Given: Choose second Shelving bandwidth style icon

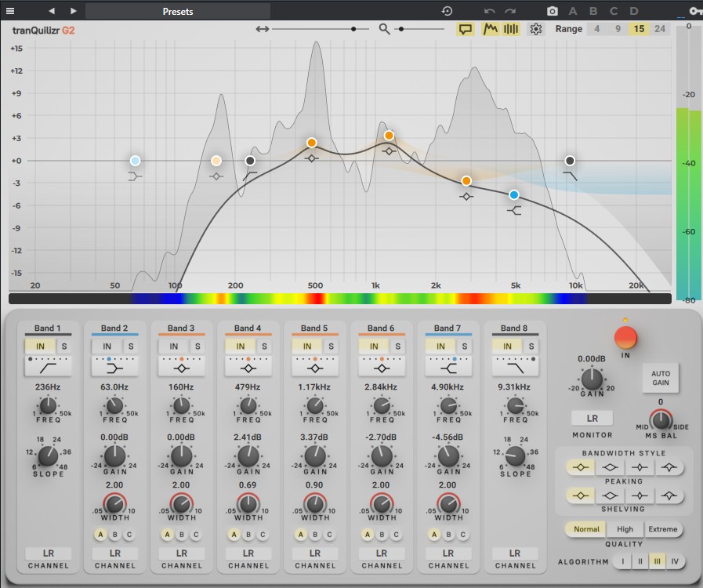Looking at the screenshot, I should coord(610,495).
